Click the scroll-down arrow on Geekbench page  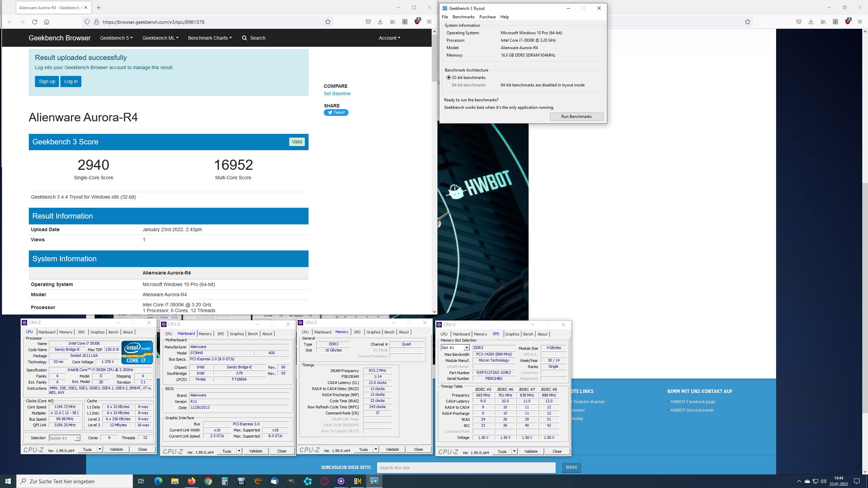click(x=434, y=312)
